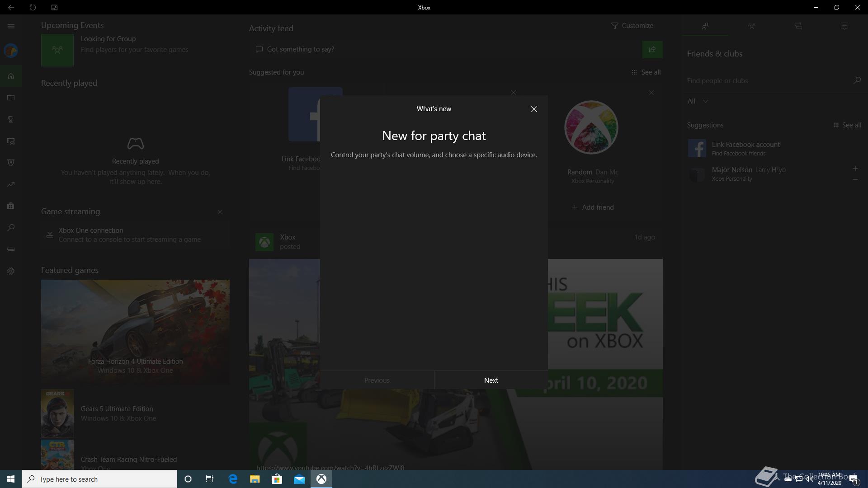Switch to Messages tab icon
Screen dimensions: 868x488
click(x=798, y=26)
